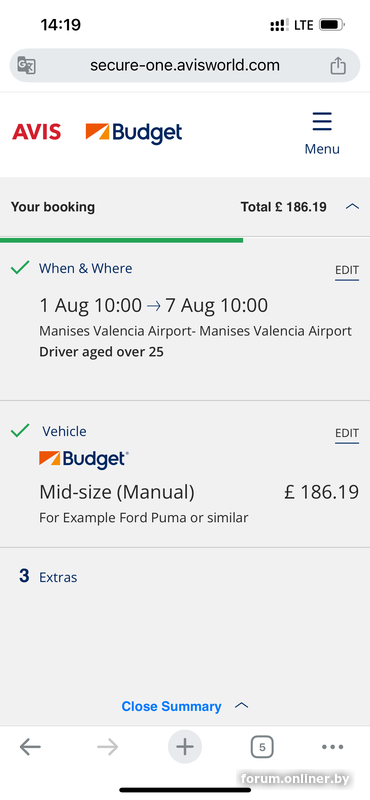Click the green booking progress bar
The height and width of the screenshot is (800, 370).
coord(121,240)
